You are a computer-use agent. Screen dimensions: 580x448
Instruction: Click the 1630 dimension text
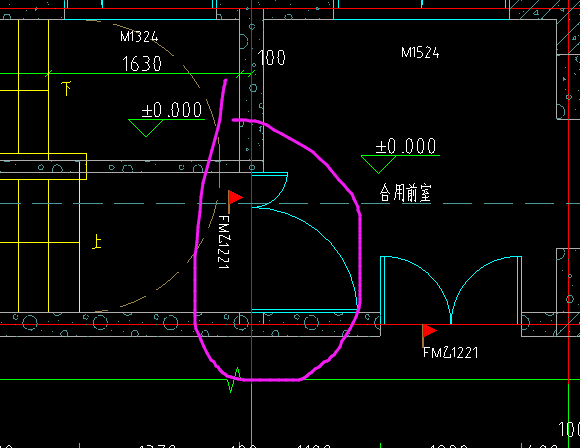[142, 64]
